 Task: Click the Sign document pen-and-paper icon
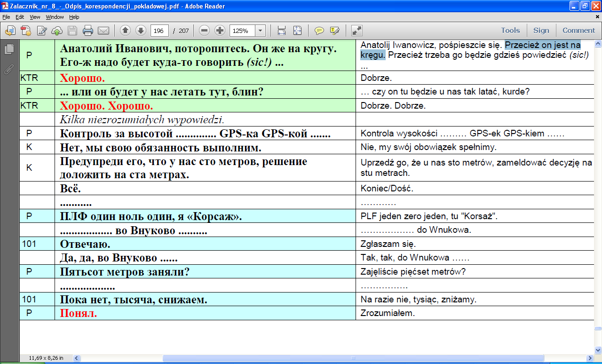[42, 31]
